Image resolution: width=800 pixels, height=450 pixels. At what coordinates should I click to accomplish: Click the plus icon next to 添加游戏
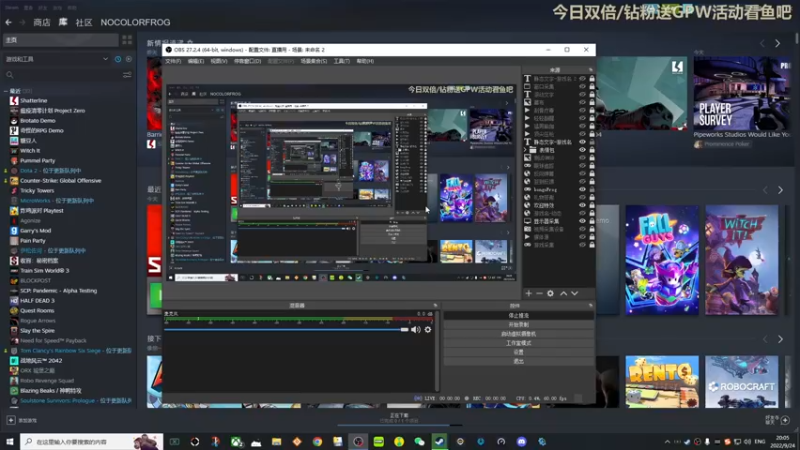[11, 420]
